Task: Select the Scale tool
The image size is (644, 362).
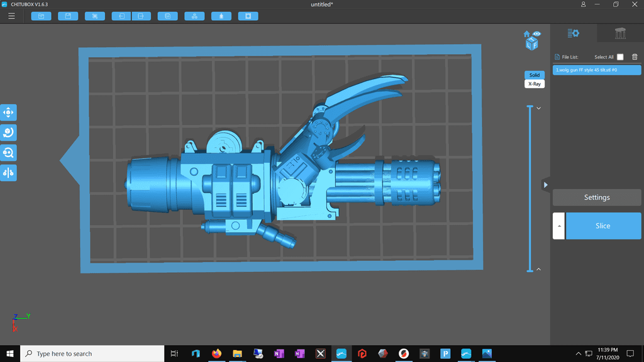Action: pyautogui.click(x=8, y=152)
